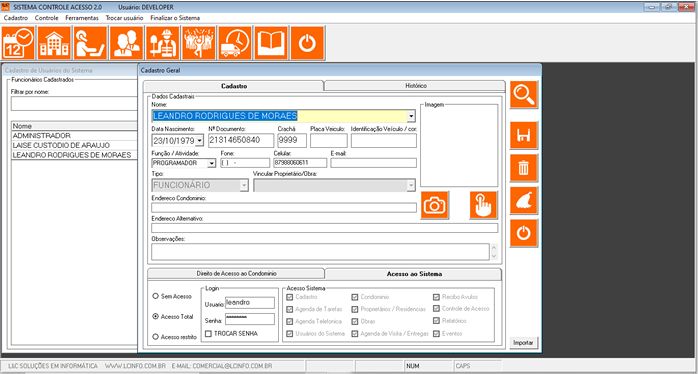Viewport: 698px width, 374px height.
Task: Expand the Vincular Proprietário/Obra dropdown
Action: 411,186
